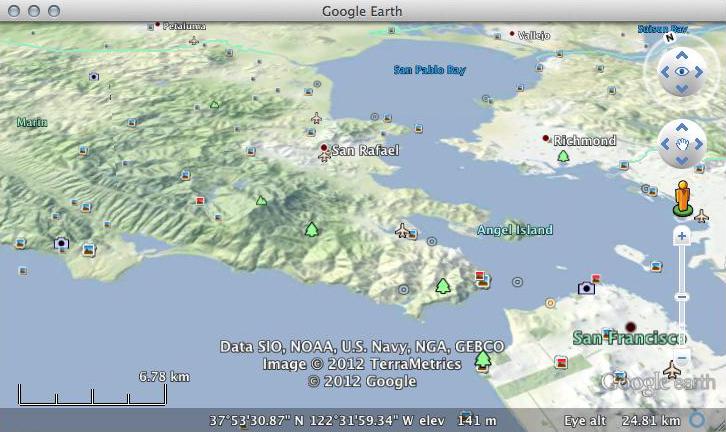Select the orange Street View pegman
The width and height of the screenshot is (726, 432).
[682, 198]
